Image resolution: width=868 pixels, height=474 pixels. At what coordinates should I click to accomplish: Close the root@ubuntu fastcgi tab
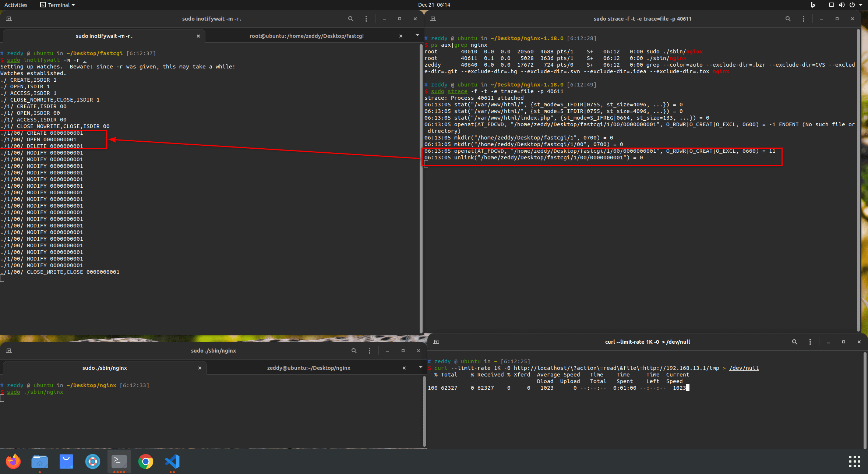401,36
